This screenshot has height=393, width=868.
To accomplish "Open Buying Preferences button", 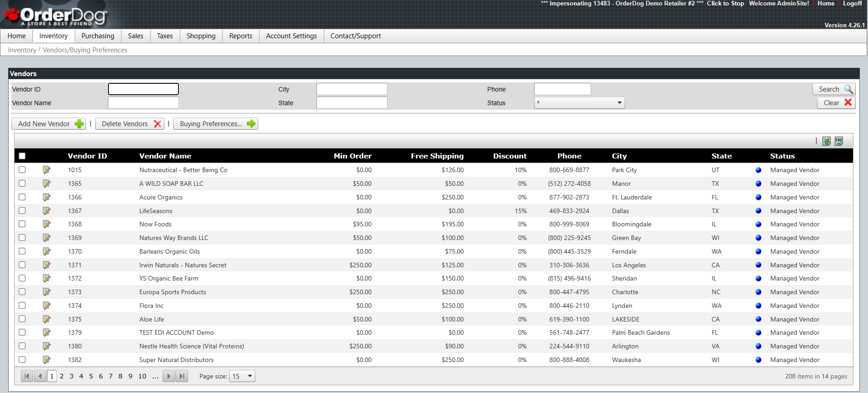I will (216, 124).
